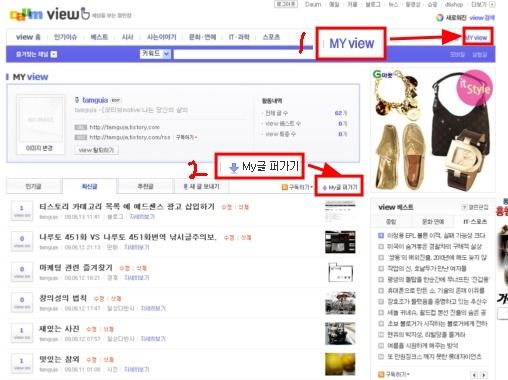Screen dimensions: 508x380
Task: Open the 문화·연예 menu item
Action: tap(202, 37)
